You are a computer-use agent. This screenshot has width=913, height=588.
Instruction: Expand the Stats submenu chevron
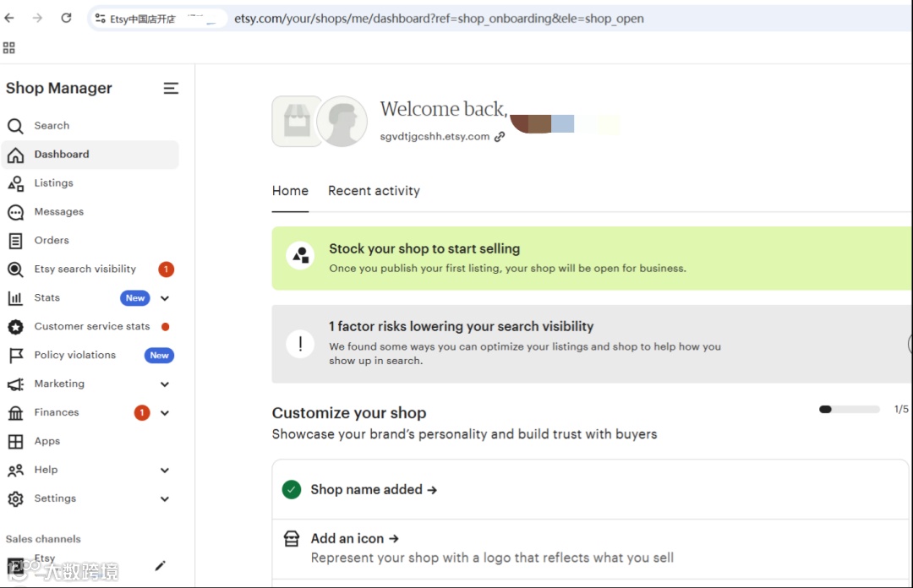coord(165,298)
